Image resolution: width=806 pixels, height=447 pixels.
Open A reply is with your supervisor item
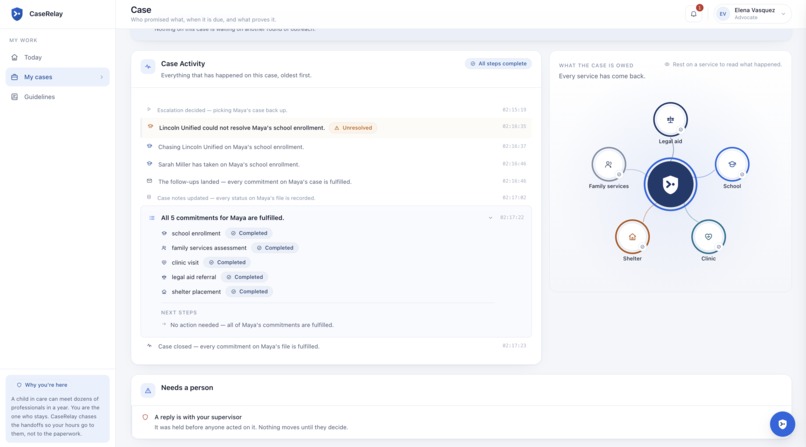pos(461,422)
